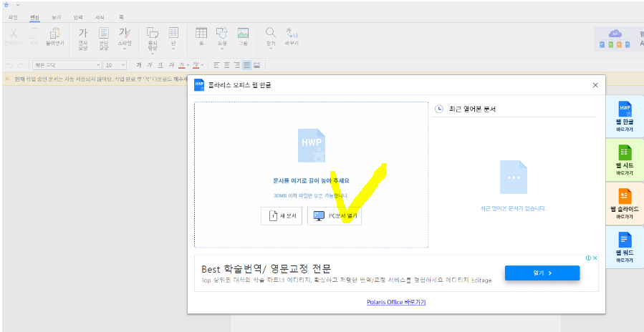Viewport: 644px width, 332px height.
Task: Click the 찾기 magnifier find icon
Action: click(271, 32)
